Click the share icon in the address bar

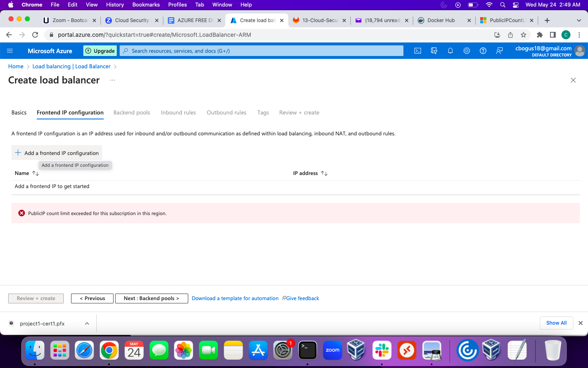click(510, 35)
